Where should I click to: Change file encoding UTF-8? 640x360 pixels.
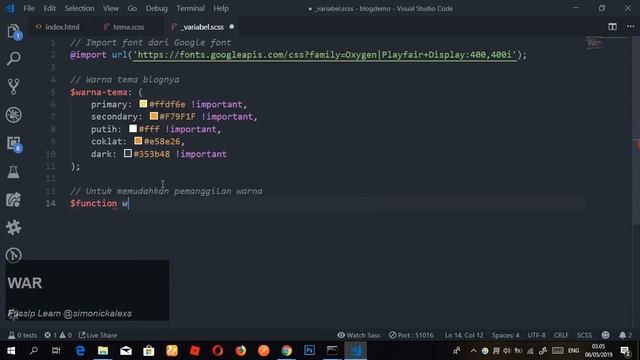[536, 335]
